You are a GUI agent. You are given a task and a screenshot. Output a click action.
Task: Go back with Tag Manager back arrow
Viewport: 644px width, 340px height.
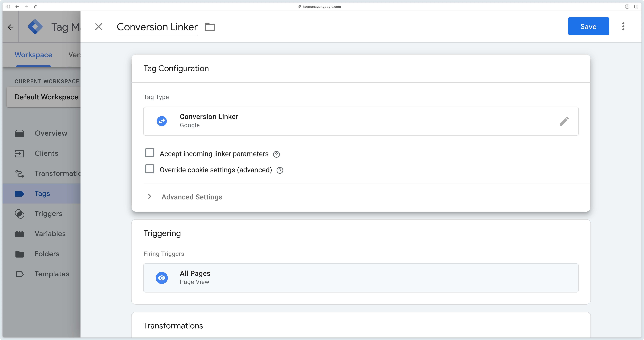(x=10, y=27)
